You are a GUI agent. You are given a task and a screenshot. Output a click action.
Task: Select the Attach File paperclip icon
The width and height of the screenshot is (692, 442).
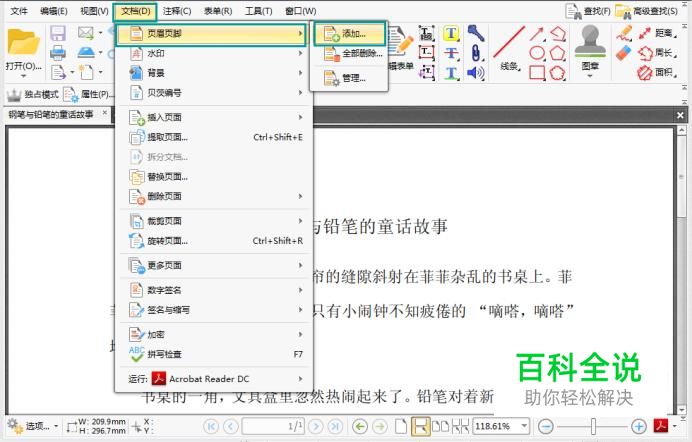click(x=476, y=53)
